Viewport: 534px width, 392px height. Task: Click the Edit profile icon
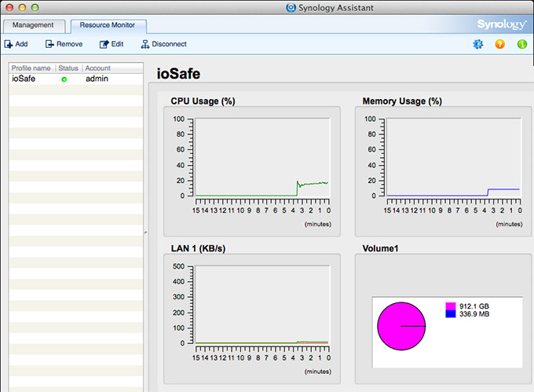point(104,44)
